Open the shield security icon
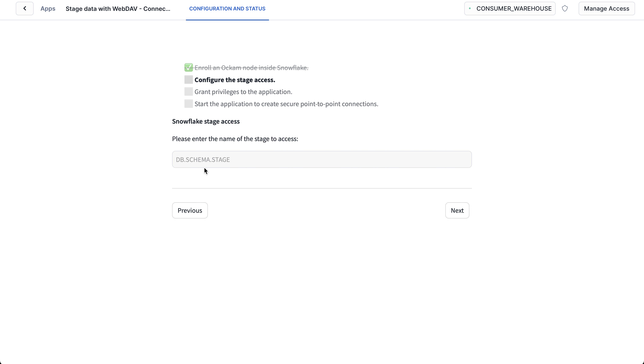644x364 pixels. 565,9
